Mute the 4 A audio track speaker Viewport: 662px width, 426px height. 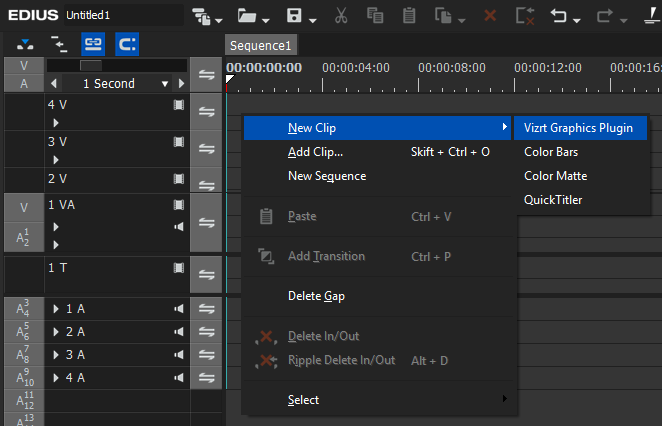(x=179, y=377)
